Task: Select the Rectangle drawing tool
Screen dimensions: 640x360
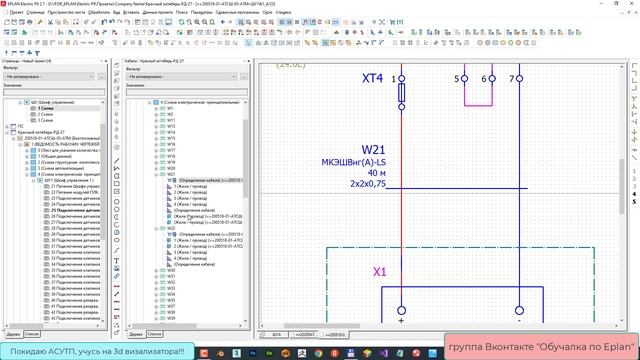Action: [x=117, y=184]
